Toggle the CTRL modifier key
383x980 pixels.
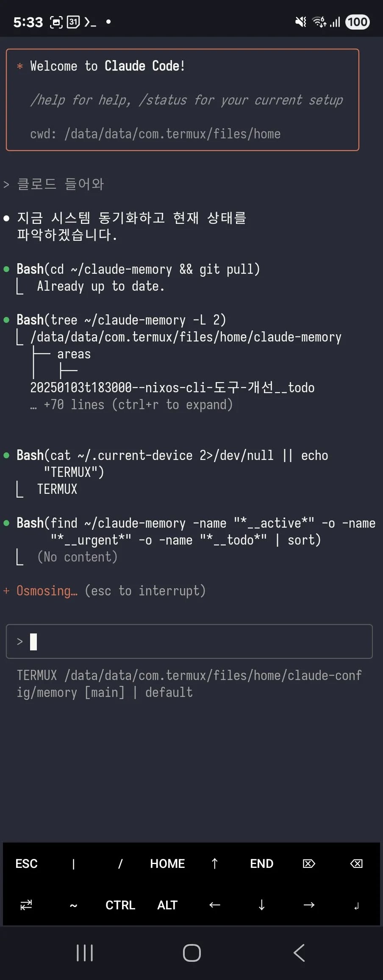pos(120,905)
